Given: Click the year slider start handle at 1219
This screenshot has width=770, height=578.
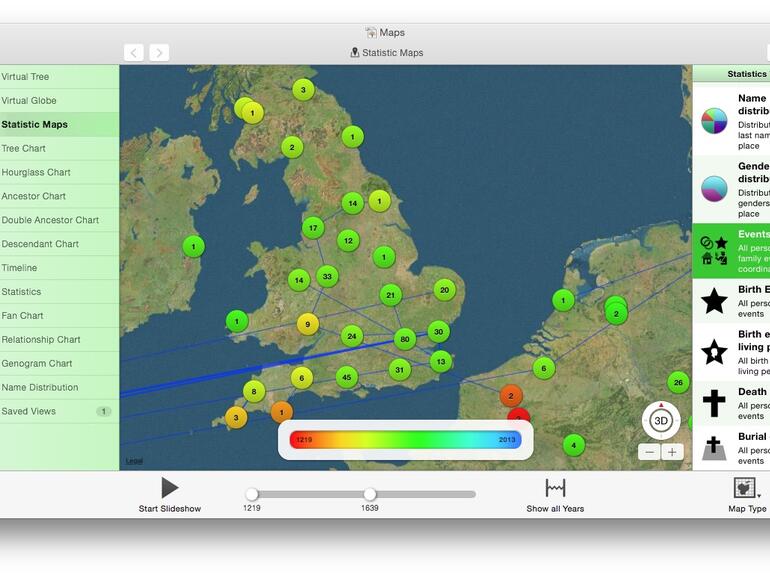Looking at the screenshot, I should click(x=252, y=494).
